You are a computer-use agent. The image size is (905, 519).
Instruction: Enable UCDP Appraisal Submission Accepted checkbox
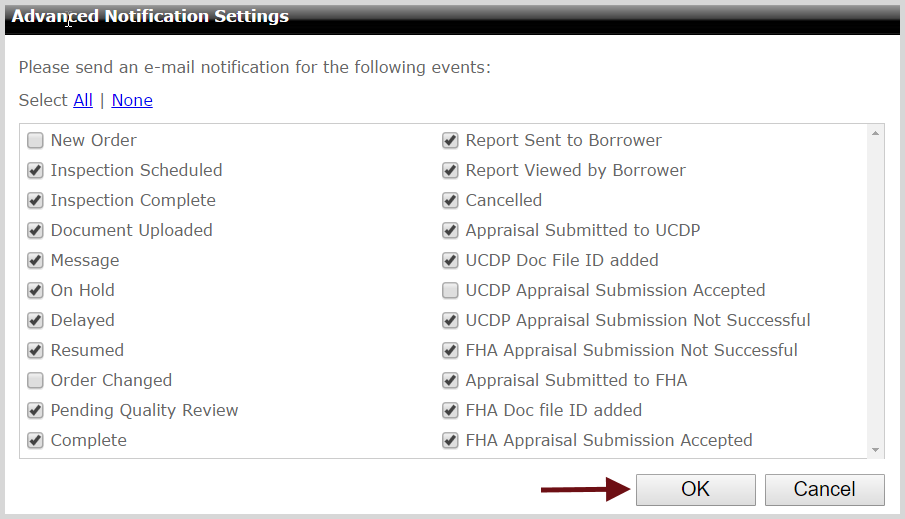450,291
